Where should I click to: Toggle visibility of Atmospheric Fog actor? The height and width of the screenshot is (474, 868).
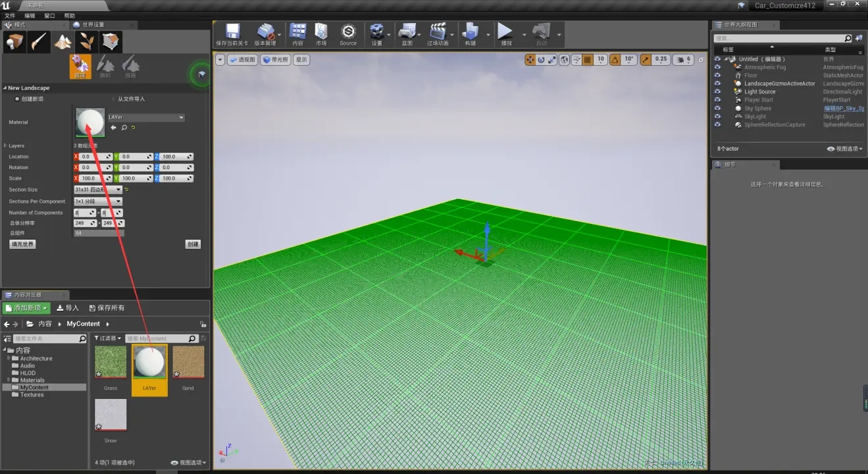tap(717, 67)
